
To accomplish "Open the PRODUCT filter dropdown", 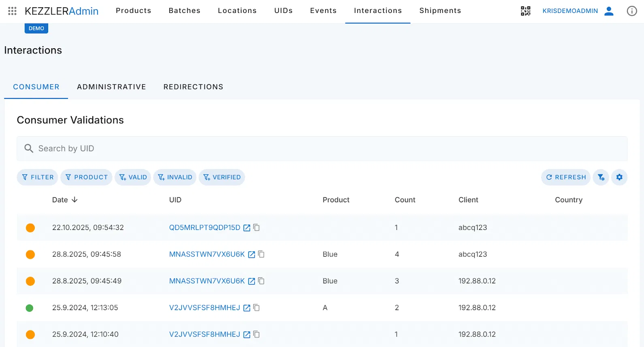I will (86, 177).
